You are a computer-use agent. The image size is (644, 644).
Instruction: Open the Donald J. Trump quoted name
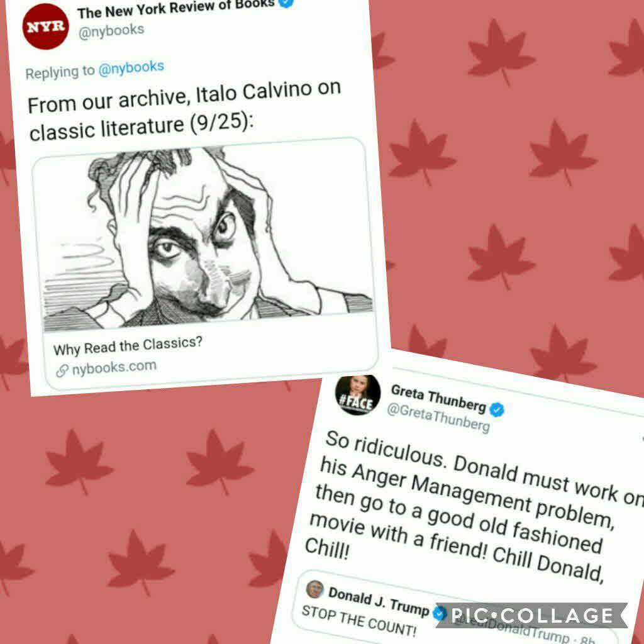click(x=378, y=601)
